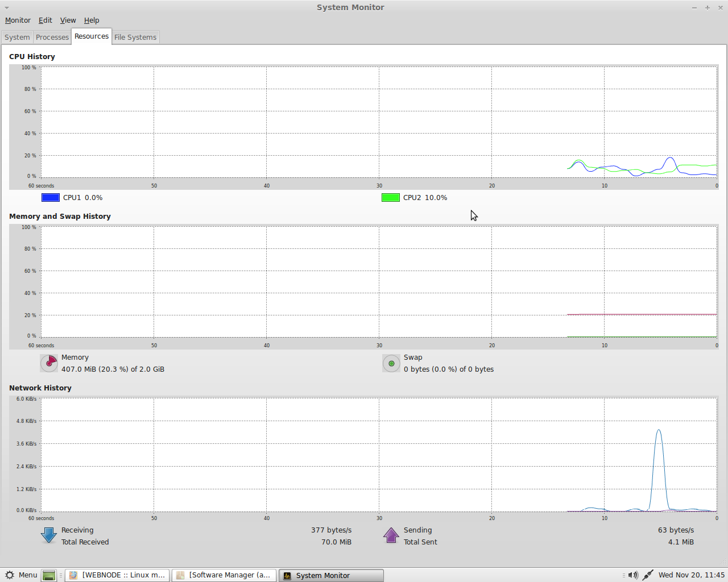728x582 pixels.
Task: Click the Receiving blue down-arrow icon
Action: coord(49,535)
